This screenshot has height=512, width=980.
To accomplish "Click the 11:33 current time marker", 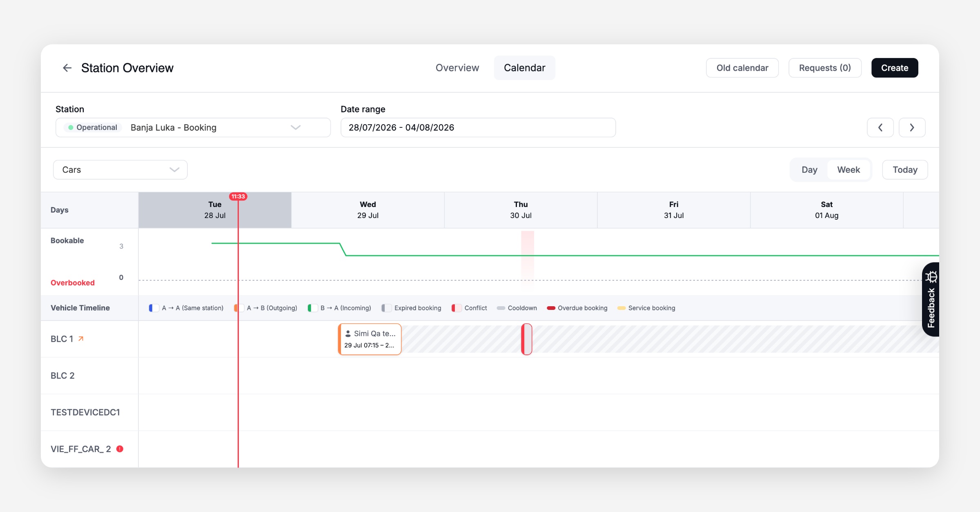I will (x=238, y=196).
